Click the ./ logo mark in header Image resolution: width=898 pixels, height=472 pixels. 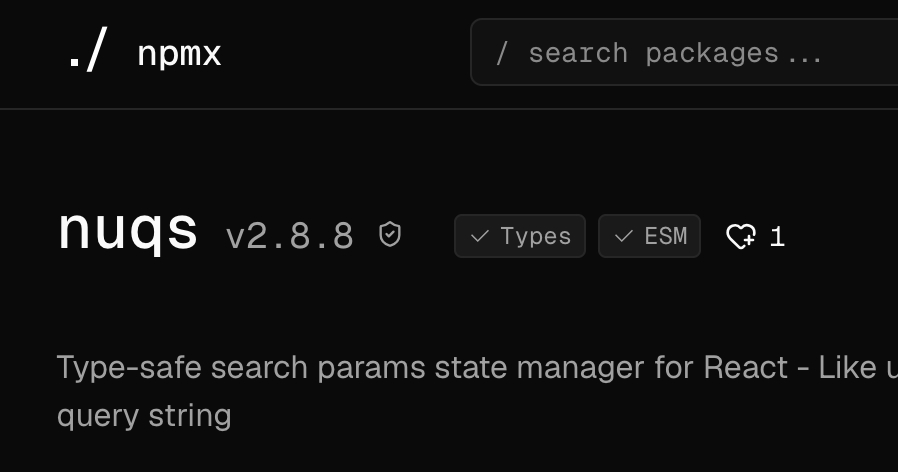[x=86, y=52]
